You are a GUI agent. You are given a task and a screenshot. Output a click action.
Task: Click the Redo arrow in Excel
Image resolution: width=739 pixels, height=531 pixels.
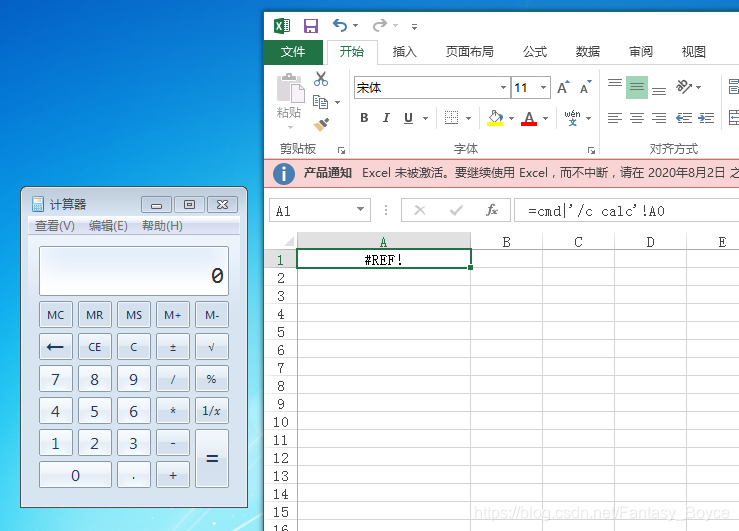point(379,25)
